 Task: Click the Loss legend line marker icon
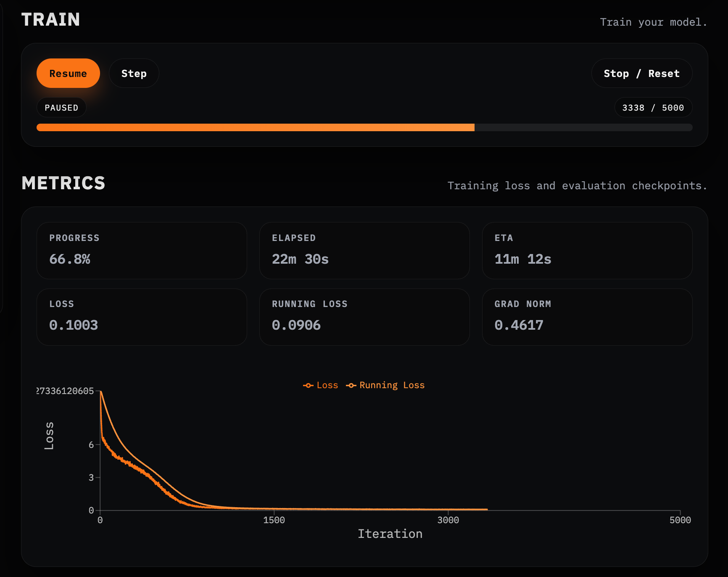point(308,386)
